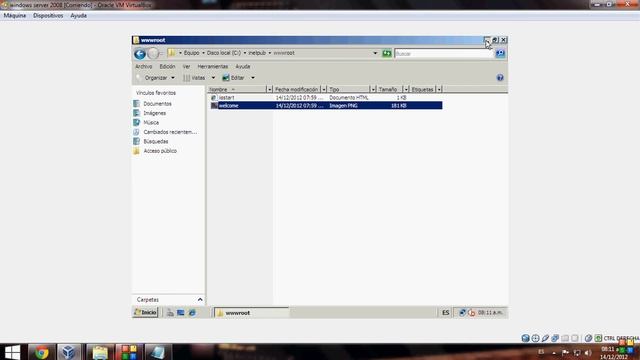Click Server Manager quick launch icon in guest
The width and height of the screenshot is (640, 360).
[x=170, y=313]
